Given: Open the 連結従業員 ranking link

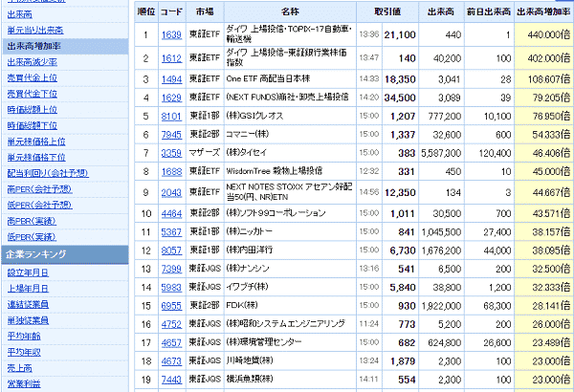Looking at the screenshot, I should (28, 305).
